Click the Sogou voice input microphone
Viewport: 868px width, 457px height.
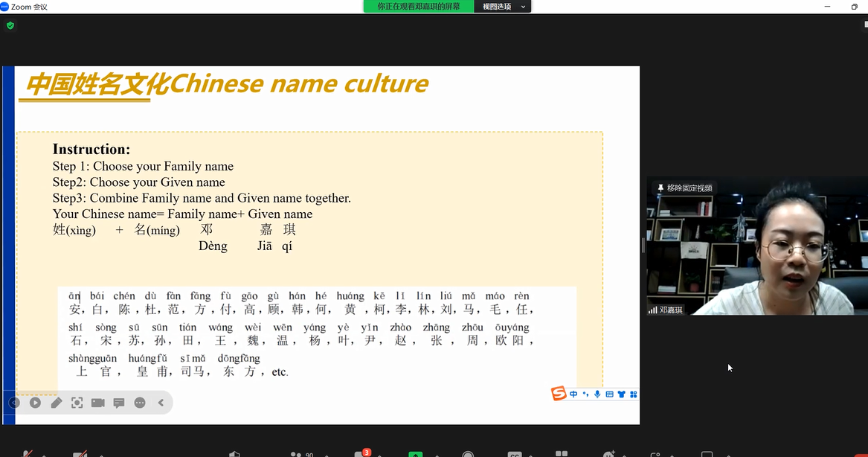coord(597,394)
